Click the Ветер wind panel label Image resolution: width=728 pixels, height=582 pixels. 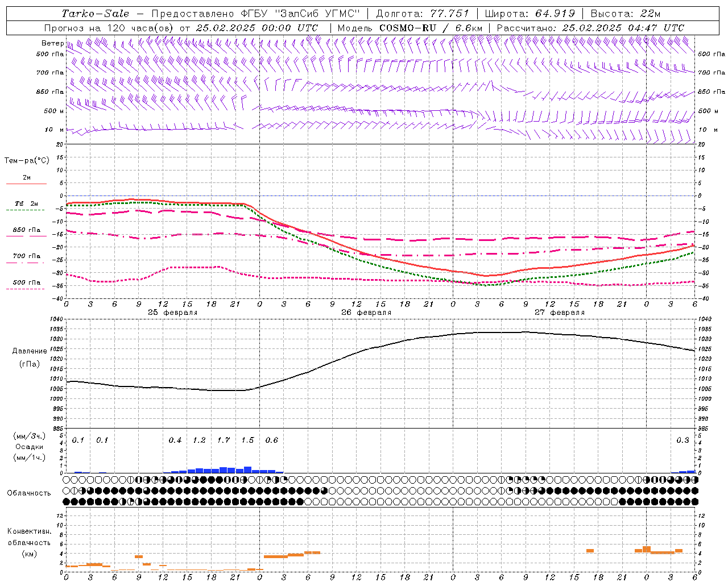tap(52, 43)
